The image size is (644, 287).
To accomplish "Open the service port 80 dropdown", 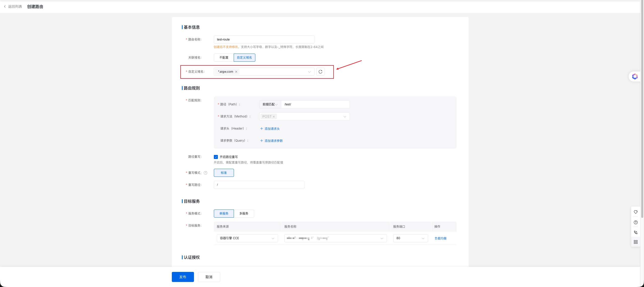I will [x=410, y=238].
